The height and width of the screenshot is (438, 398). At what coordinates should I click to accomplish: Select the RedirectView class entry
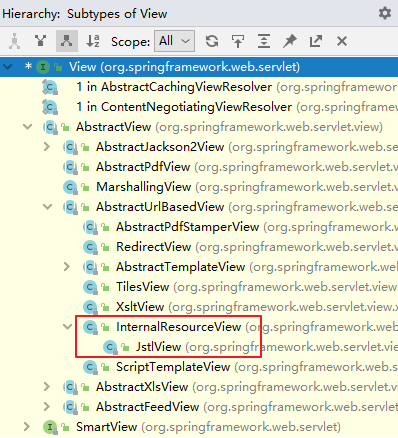(153, 247)
